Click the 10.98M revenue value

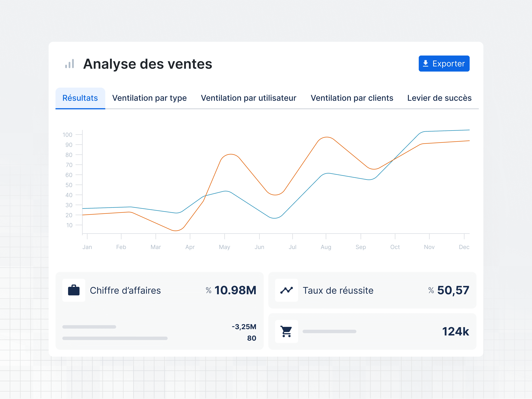click(235, 290)
